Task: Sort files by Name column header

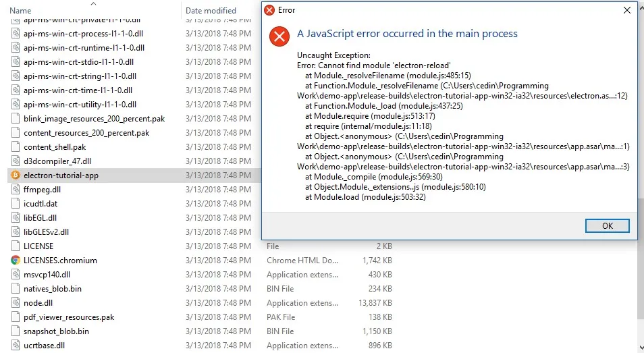Action: click(x=20, y=11)
